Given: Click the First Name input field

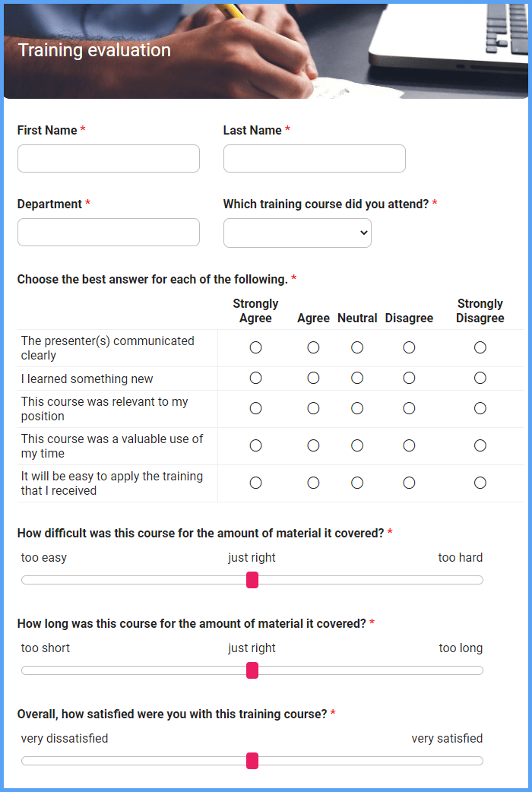Looking at the screenshot, I should (x=108, y=159).
